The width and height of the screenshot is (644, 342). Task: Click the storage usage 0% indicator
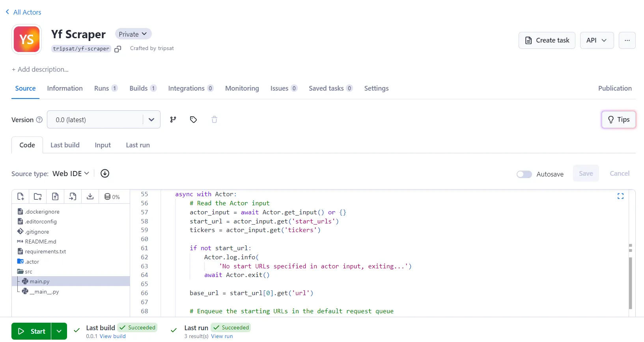pyautogui.click(x=112, y=197)
